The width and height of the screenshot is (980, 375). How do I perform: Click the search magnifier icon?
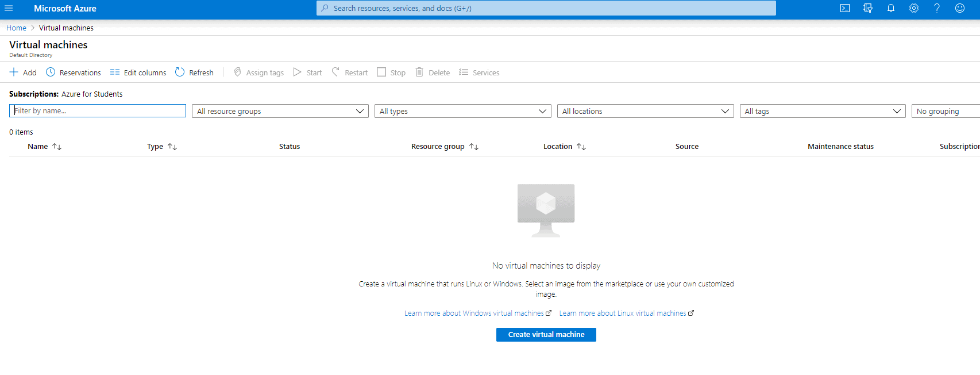(325, 8)
